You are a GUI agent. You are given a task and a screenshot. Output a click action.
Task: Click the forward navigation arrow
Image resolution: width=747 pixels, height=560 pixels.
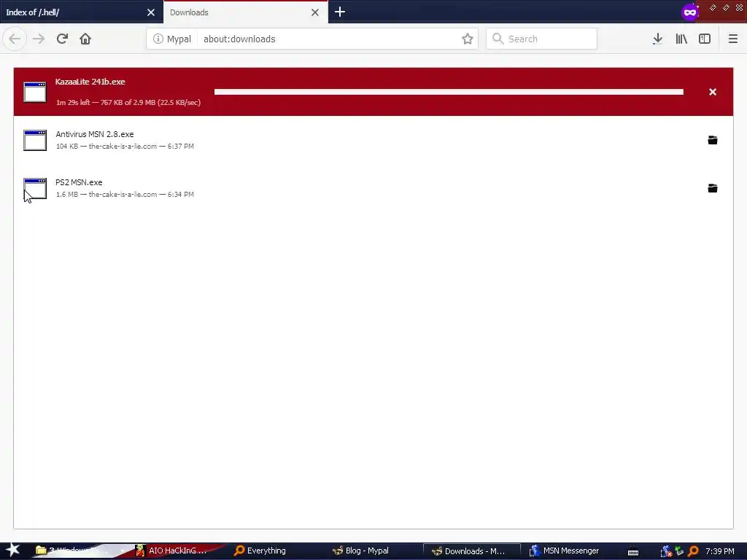39,39
